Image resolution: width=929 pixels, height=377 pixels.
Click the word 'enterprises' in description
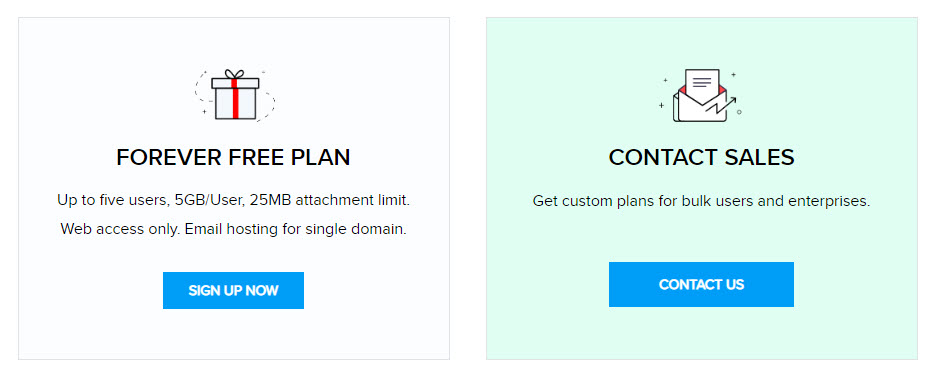(829, 201)
